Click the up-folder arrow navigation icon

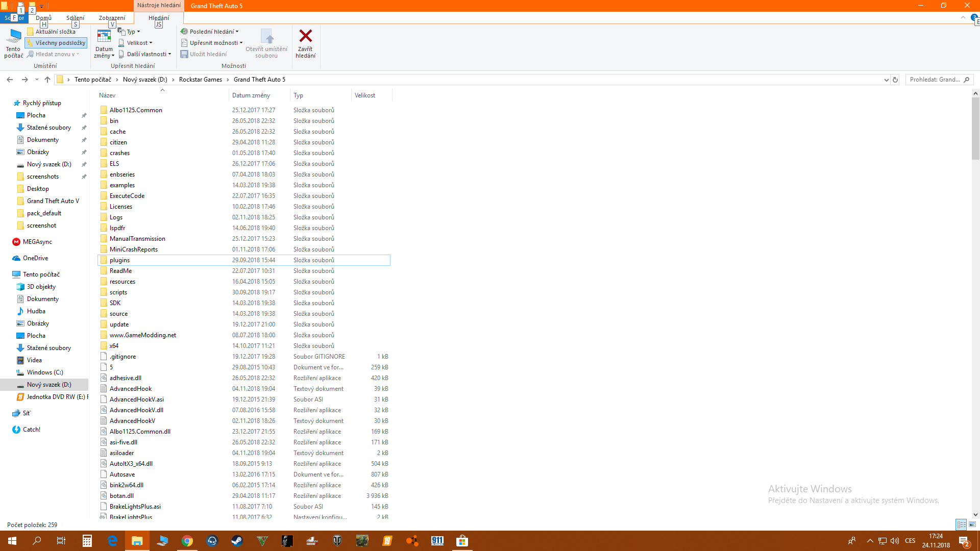pos(47,80)
